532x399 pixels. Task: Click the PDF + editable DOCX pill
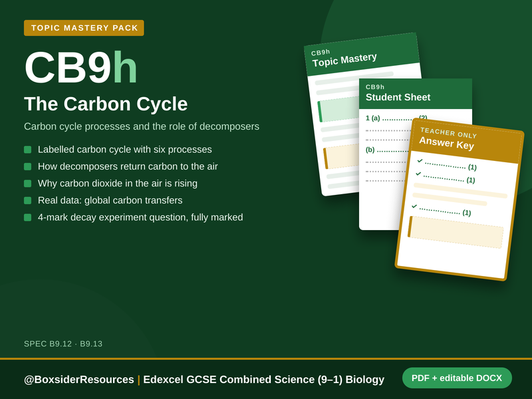[x=457, y=378]
